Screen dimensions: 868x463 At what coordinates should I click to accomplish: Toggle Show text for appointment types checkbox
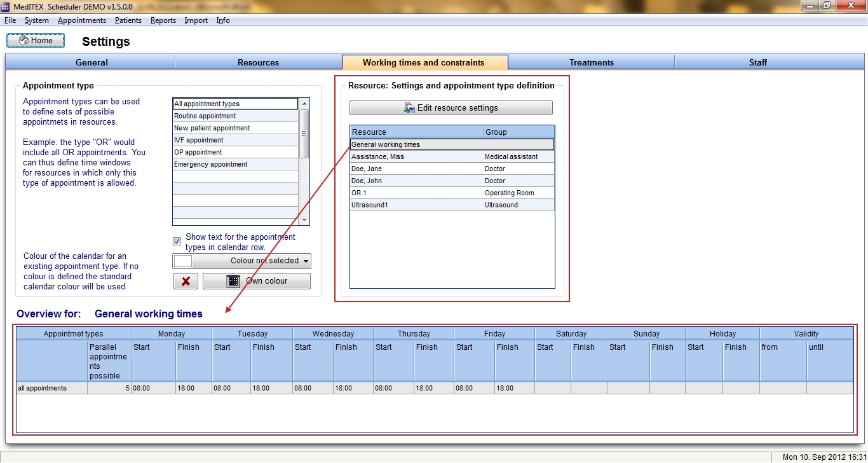[x=177, y=242]
